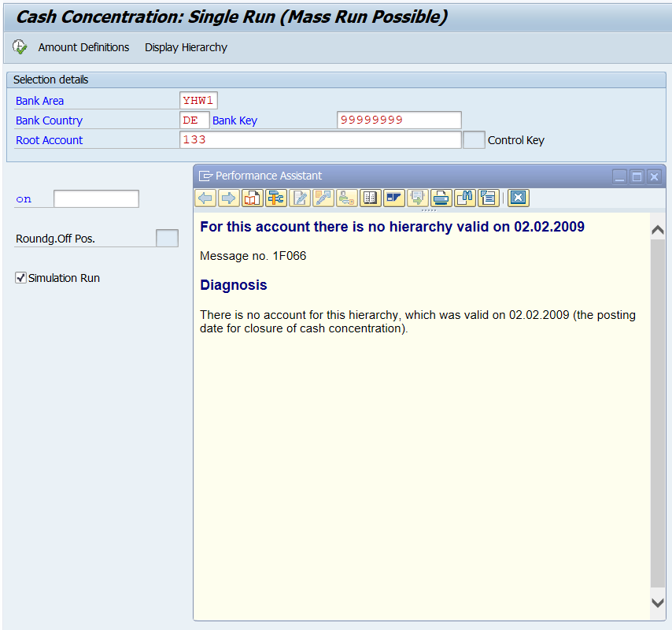Screen dimensions: 672x630
Task: Click scrollbar up arrow in help pane
Action: [x=657, y=230]
